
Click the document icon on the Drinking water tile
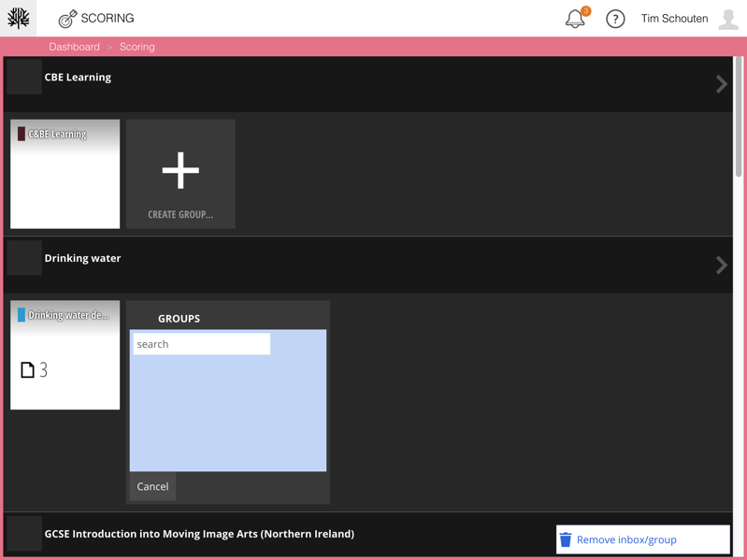pos(28,370)
